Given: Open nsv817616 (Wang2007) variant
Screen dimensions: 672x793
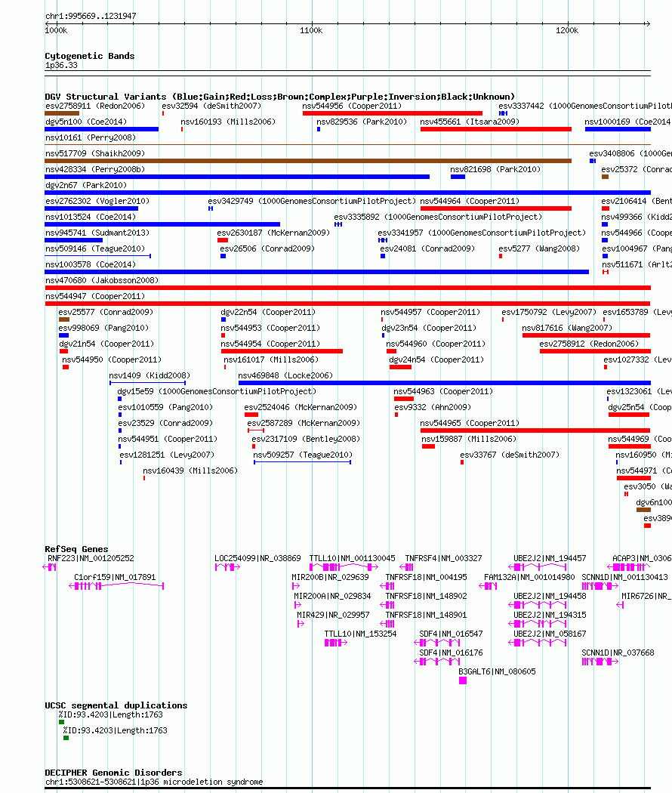Looking at the screenshot, I should point(567,328).
